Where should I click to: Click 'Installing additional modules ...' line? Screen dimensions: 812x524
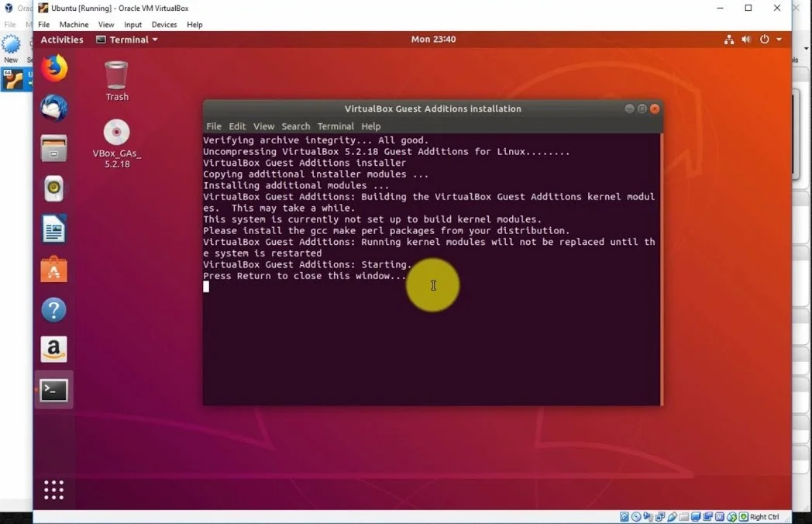coord(296,185)
